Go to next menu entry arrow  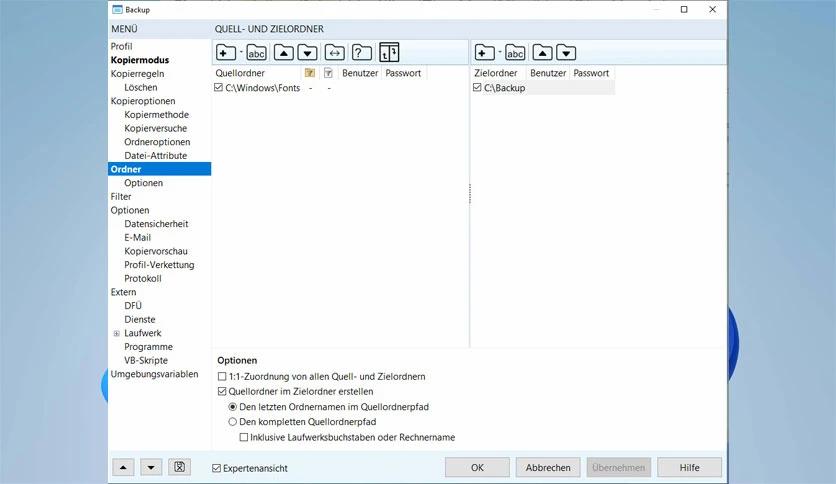tap(151, 467)
